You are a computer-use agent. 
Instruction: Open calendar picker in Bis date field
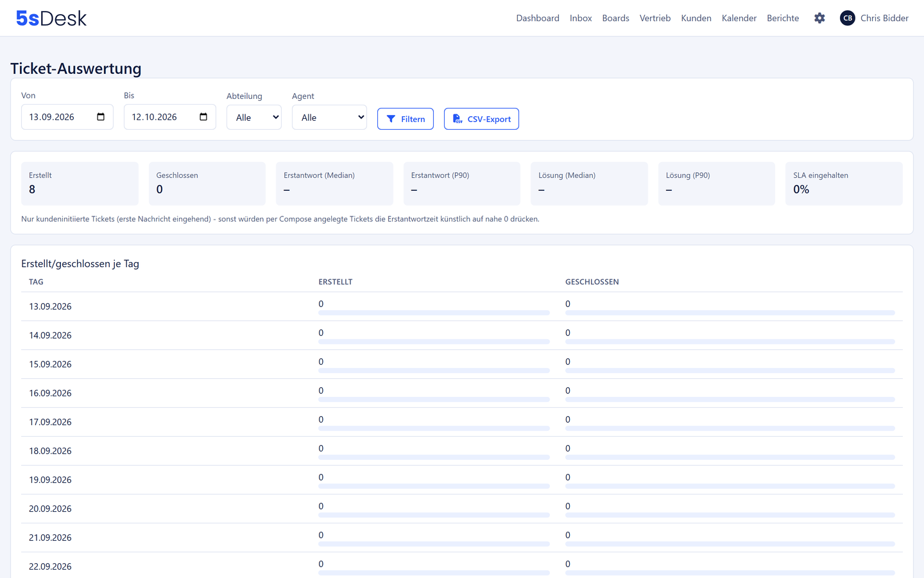point(203,117)
